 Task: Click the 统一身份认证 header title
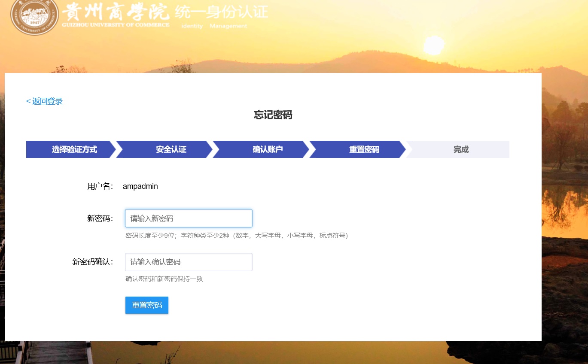pos(222,12)
